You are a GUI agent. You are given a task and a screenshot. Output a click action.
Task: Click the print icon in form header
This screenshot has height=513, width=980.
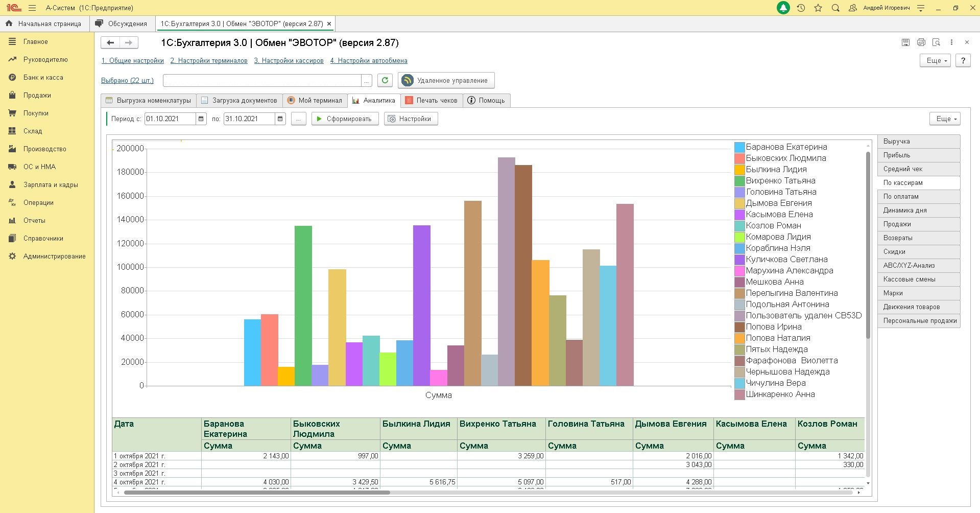[x=921, y=42]
